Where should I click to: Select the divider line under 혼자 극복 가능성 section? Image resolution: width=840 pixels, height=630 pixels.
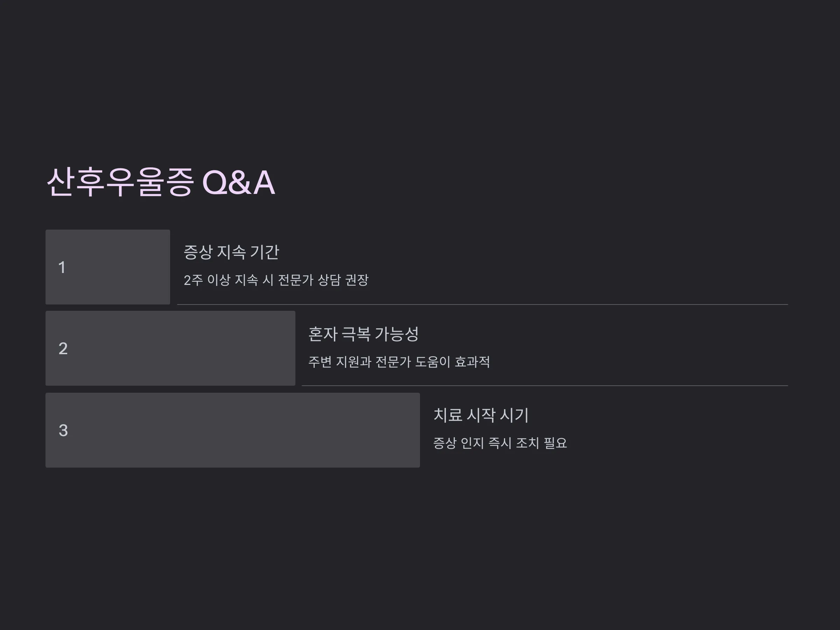click(x=545, y=386)
